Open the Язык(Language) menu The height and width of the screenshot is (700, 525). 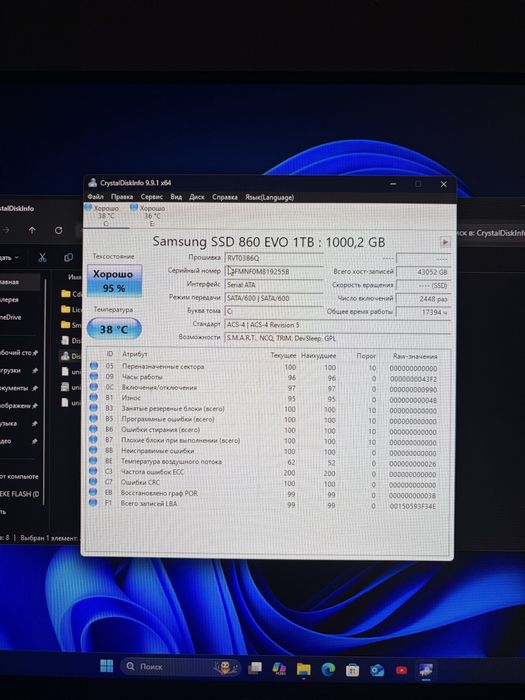pyautogui.click(x=269, y=197)
